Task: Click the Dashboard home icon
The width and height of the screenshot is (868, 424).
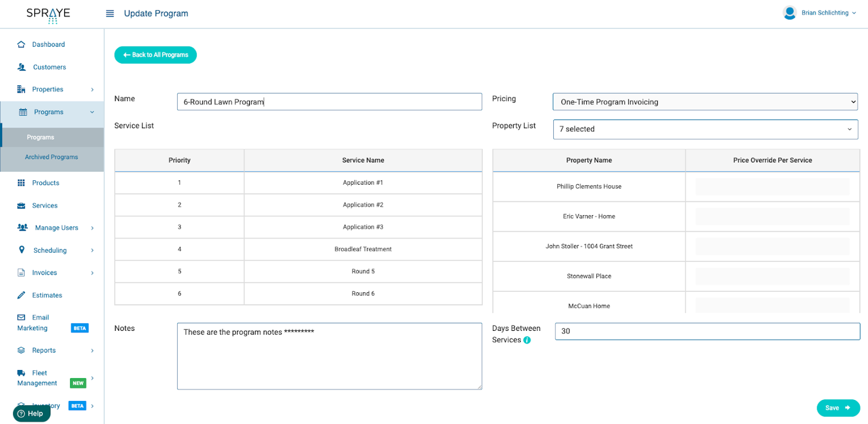Action: tap(21, 44)
